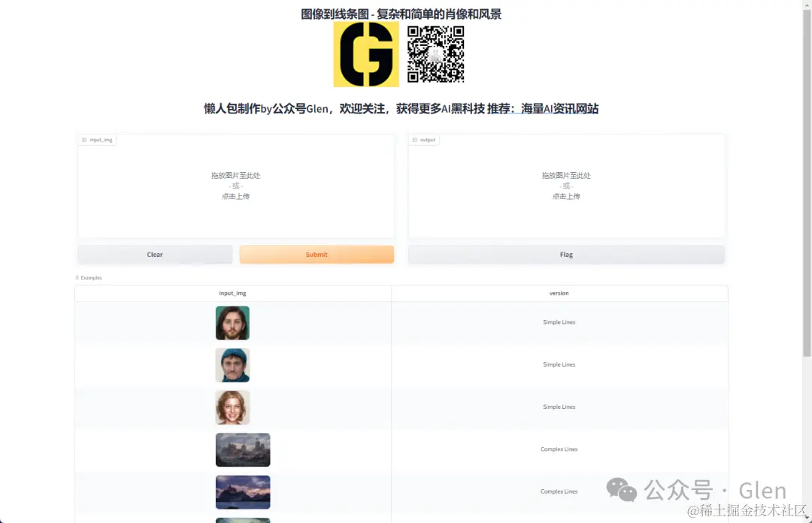Open the 海量AI资讯网站 link
Screen dimensions: 812x523
click(559, 109)
